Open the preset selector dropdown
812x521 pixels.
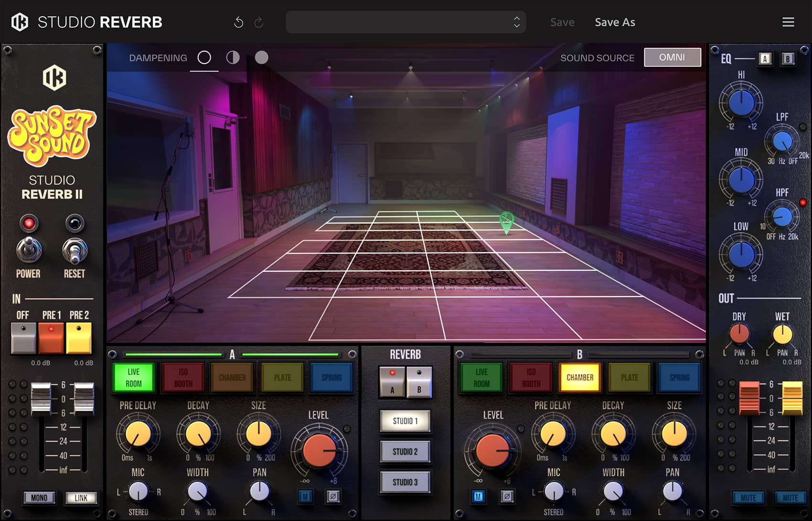pos(399,22)
